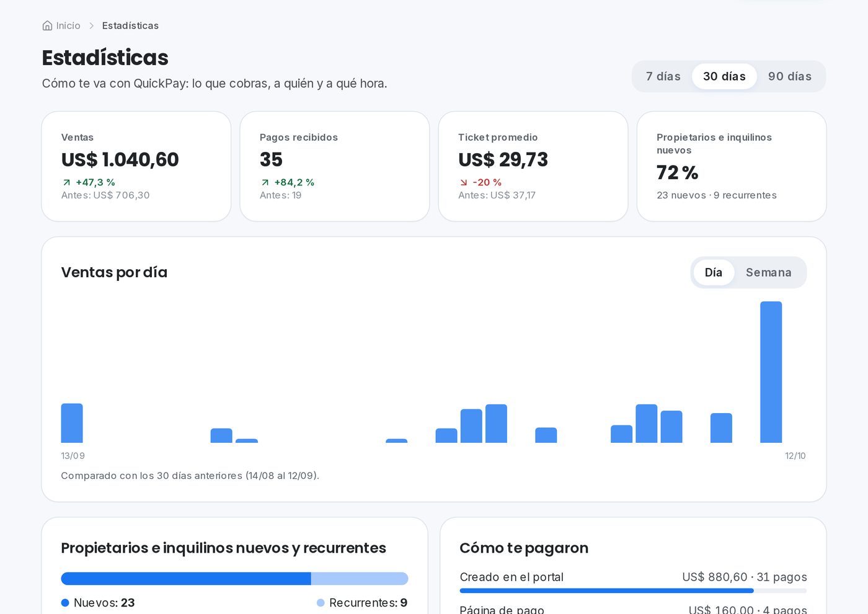Click 23 nuevos · 9 recurrentes text
The width and height of the screenshot is (868, 614).
tap(717, 195)
